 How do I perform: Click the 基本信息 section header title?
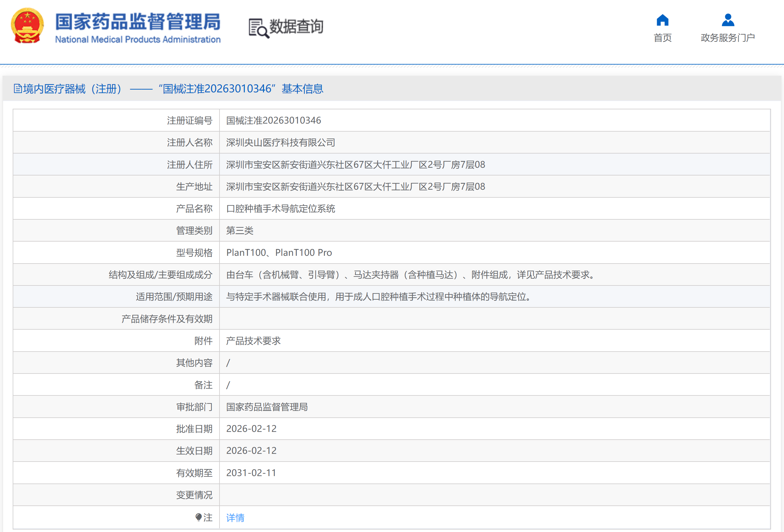[302, 89]
